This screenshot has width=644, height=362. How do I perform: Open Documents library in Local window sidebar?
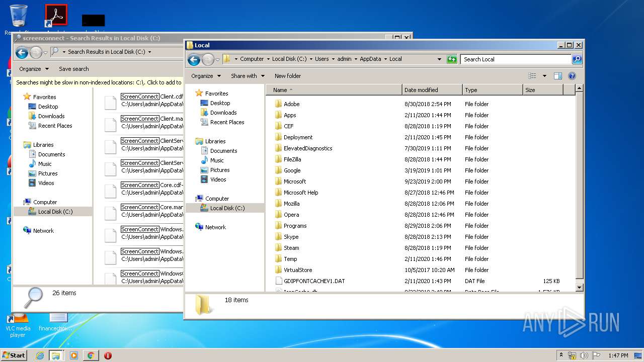(x=223, y=151)
